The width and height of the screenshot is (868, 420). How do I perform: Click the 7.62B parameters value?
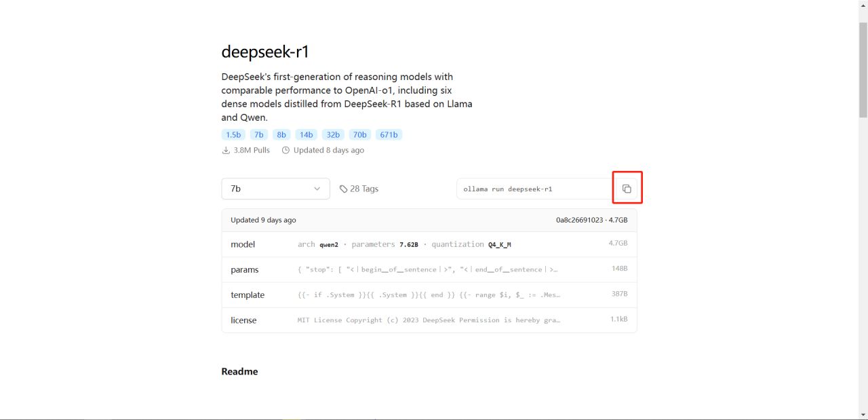[x=409, y=244]
